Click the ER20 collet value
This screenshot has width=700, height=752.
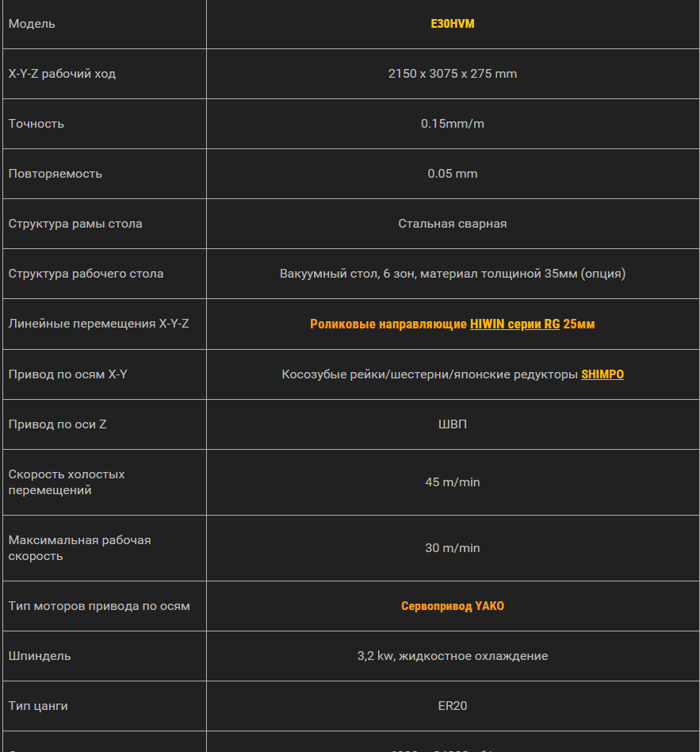click(453, 706)
